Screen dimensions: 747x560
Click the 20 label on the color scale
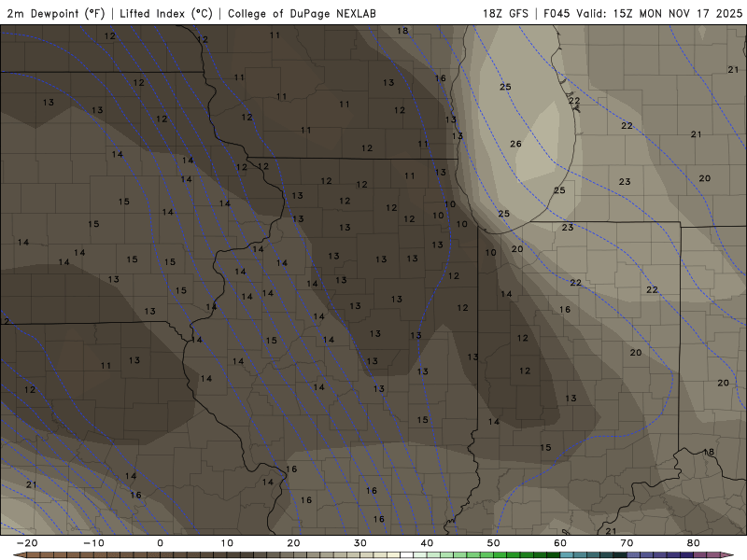293,543
